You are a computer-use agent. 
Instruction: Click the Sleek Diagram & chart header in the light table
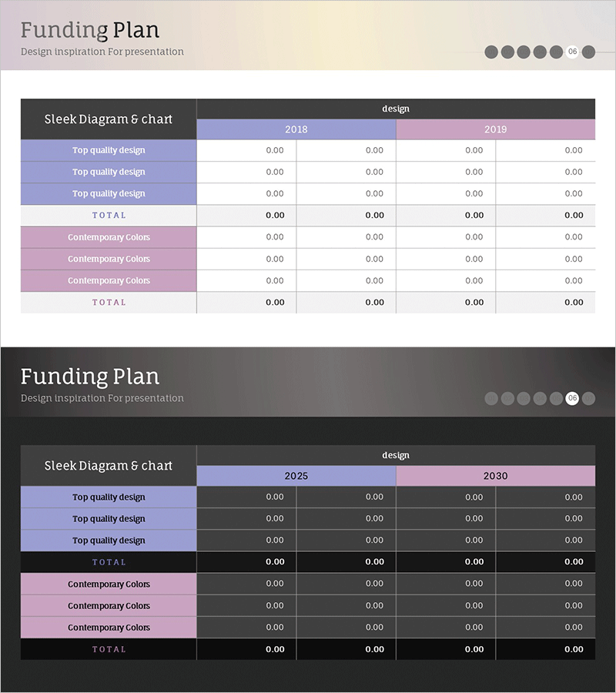(x=109, y=119)
